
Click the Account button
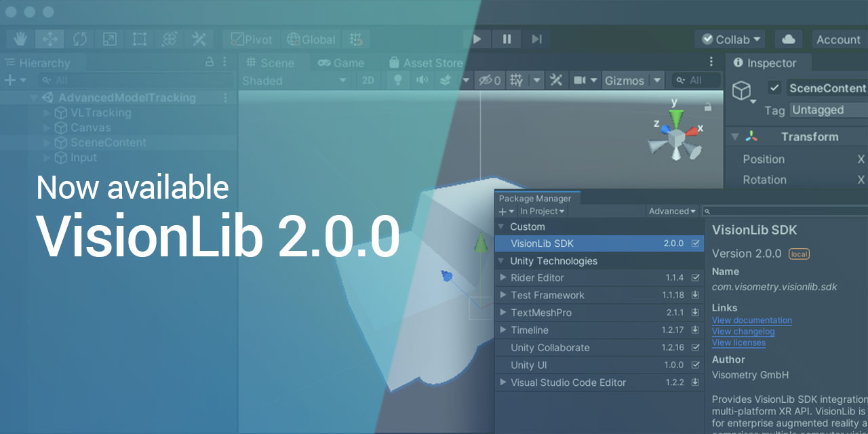point(838,39)
